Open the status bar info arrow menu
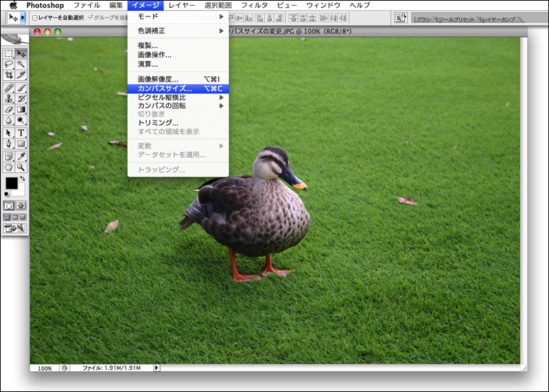 [x=156, y=368]
